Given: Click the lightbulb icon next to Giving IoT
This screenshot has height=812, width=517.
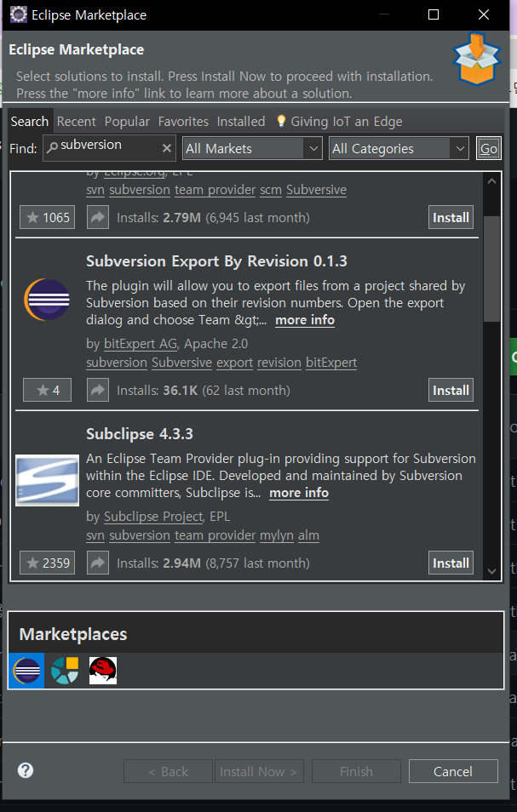Looking at the screenshot, I should pos(281,121).
